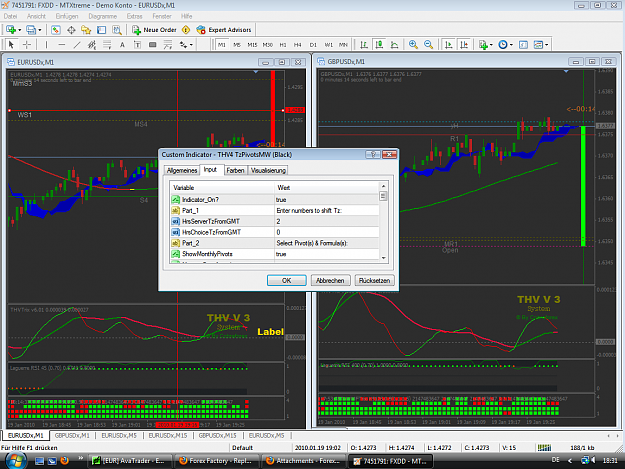The image size is (625, 469).
Task: Click the zoom out magnifier icon
Action: (428, 45)
